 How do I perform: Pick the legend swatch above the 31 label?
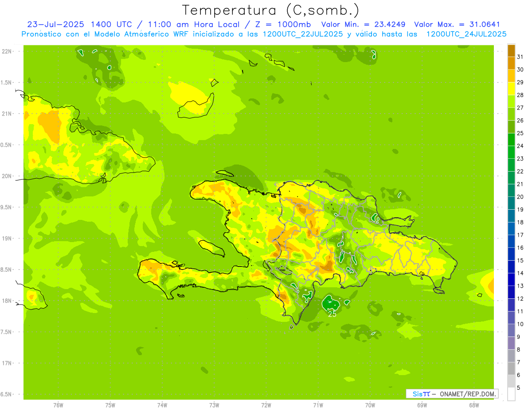tap(511, 51)
